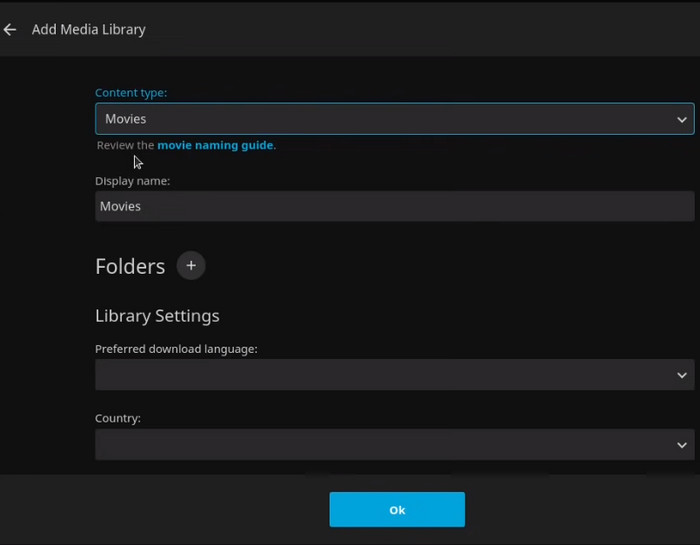Open the movie naming guide link
This screenshot has height=545, width=700.
point(215,145)
